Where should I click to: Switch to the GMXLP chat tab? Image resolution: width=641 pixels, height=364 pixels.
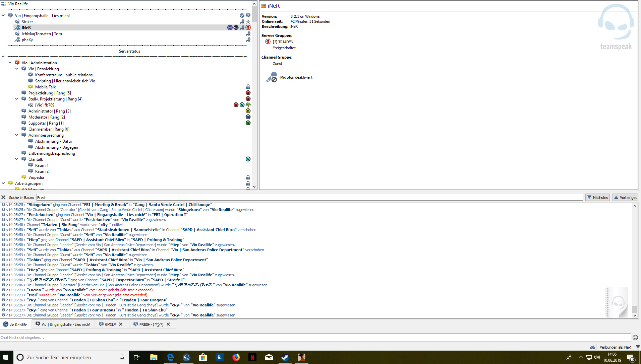108,324
